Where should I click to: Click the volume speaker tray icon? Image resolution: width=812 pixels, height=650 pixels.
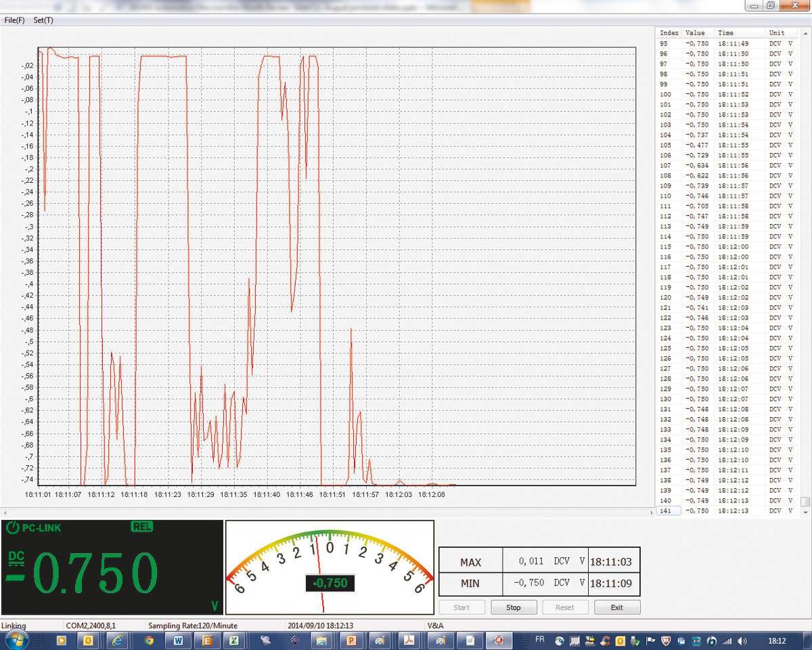click(x=742, y=641)
